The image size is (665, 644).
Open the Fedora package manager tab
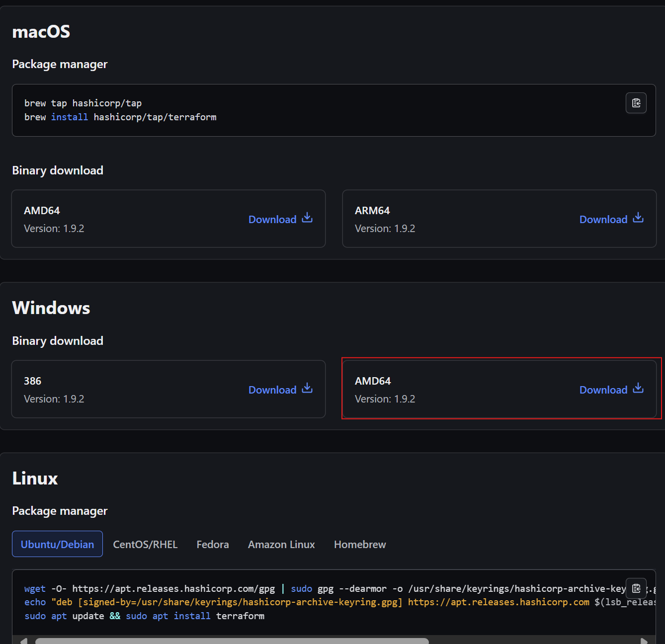tap(213, 544)
